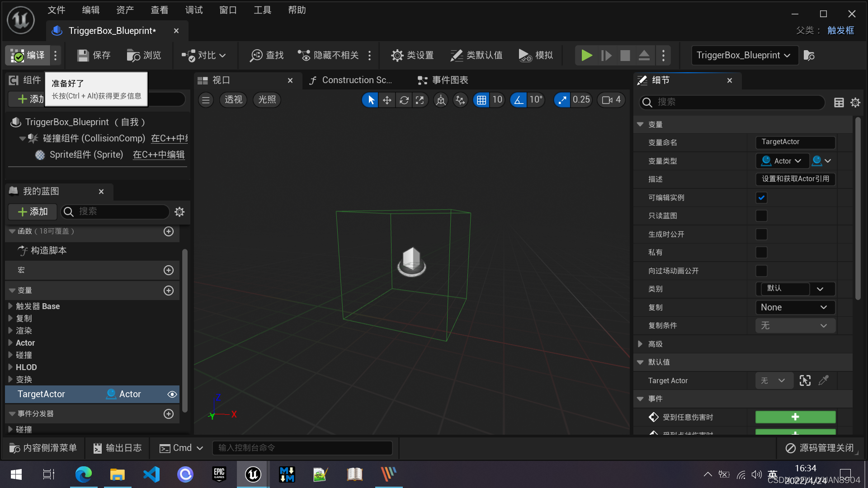Viewport: 868px width, 488px height.
Task: Click the console command input field
Action: [x=302, y=448]
